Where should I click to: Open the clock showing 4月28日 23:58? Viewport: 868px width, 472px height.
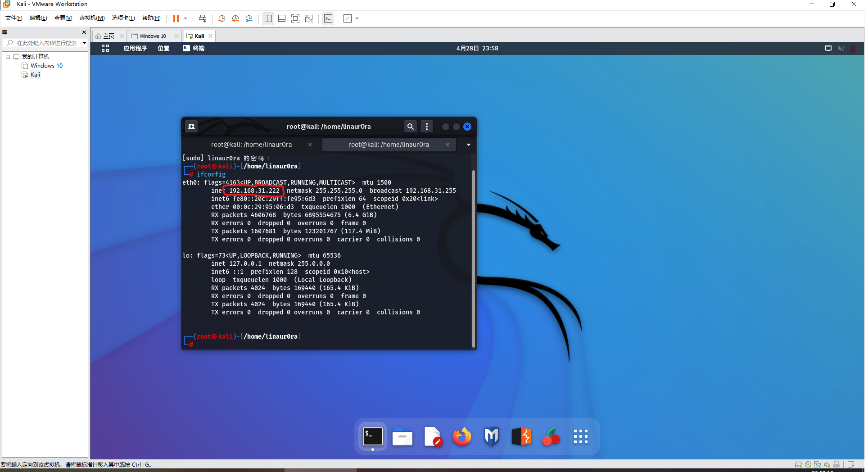click(x=477, y=48)
